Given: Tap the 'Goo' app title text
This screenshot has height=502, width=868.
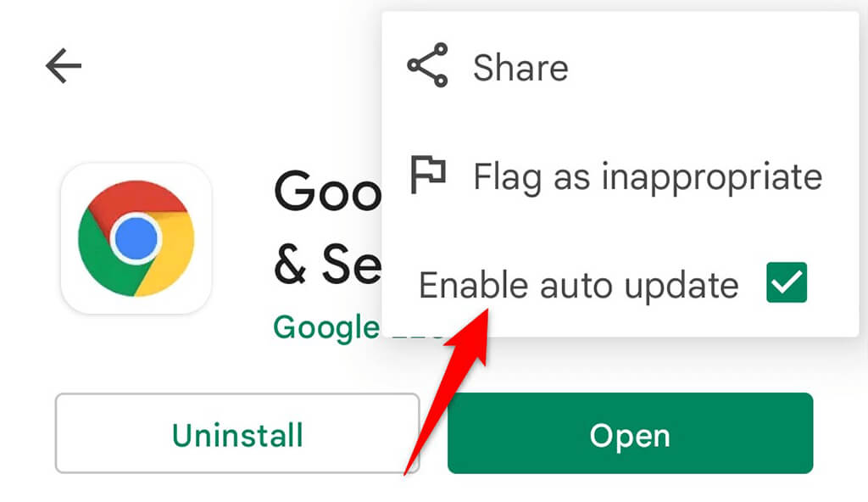Looking at the screenshot, I should coord(328,191).
